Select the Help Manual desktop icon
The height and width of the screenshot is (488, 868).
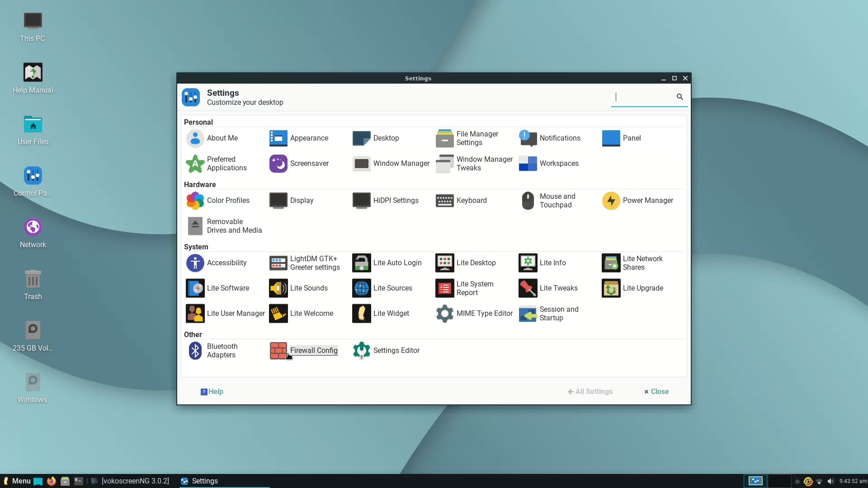coord(33,79)
